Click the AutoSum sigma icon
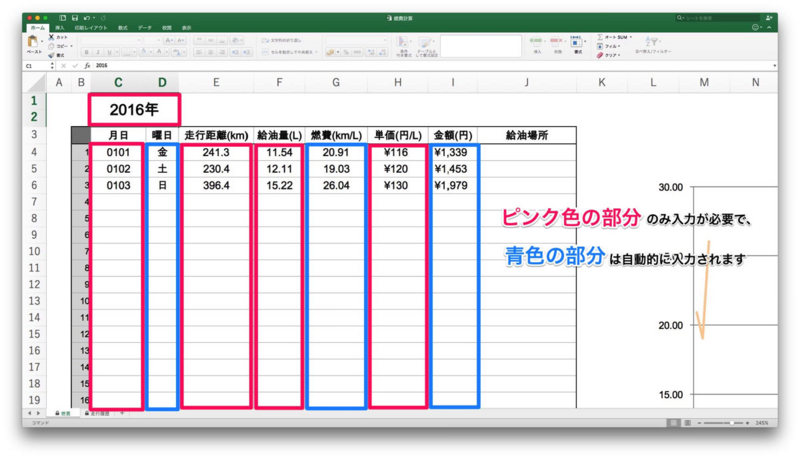This screenshot has width=800, height=459. [x=601, y=37]
